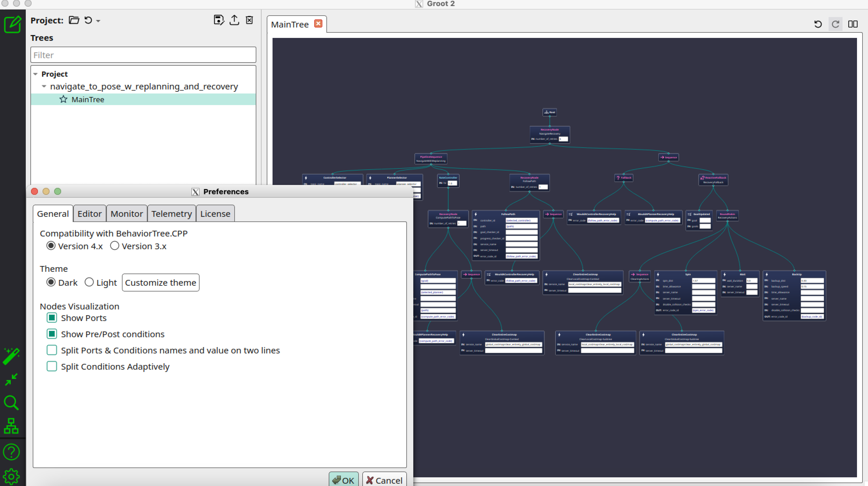Click the FollowPath action node in canvas

(506, 235)
